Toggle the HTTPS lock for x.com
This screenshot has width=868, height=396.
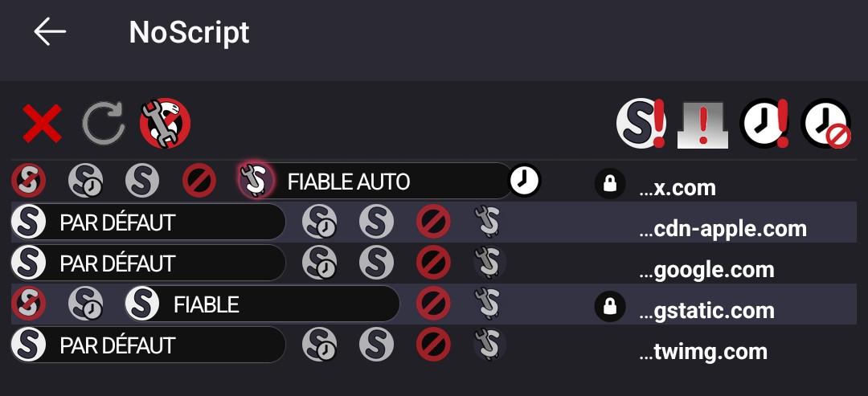pyautogui.click(x=610, y=184)
